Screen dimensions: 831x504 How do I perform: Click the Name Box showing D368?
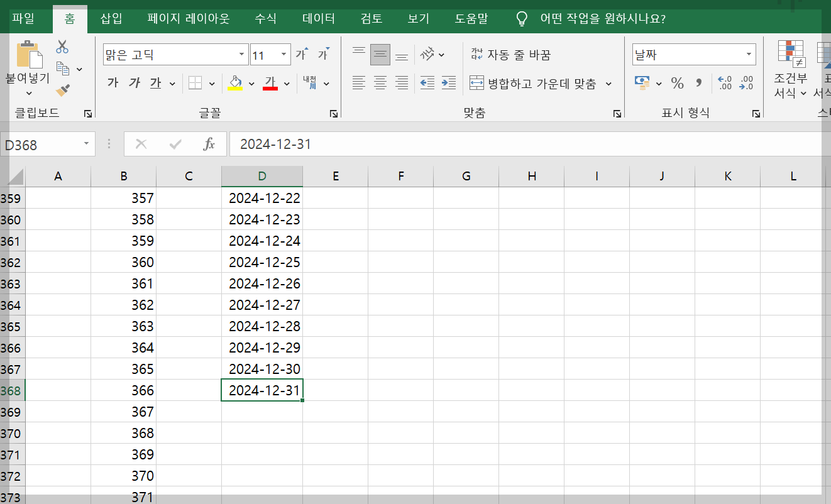pyautogui.click(x=43, y=144)
